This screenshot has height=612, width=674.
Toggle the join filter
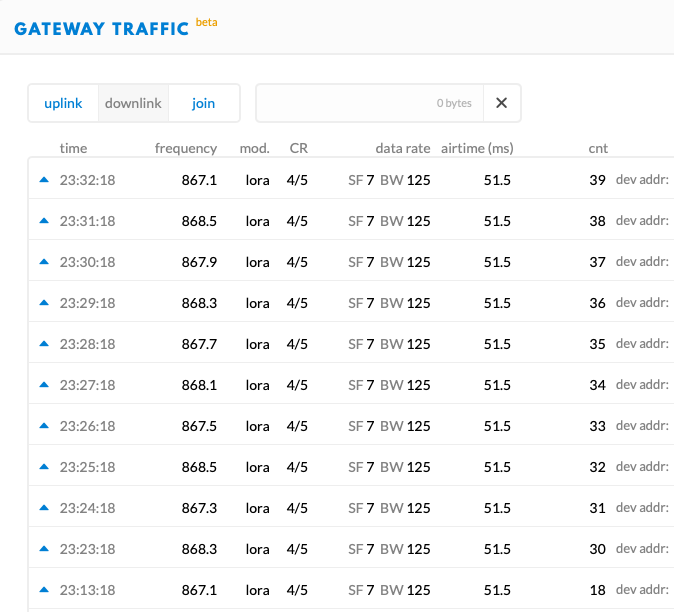[203, 103]
